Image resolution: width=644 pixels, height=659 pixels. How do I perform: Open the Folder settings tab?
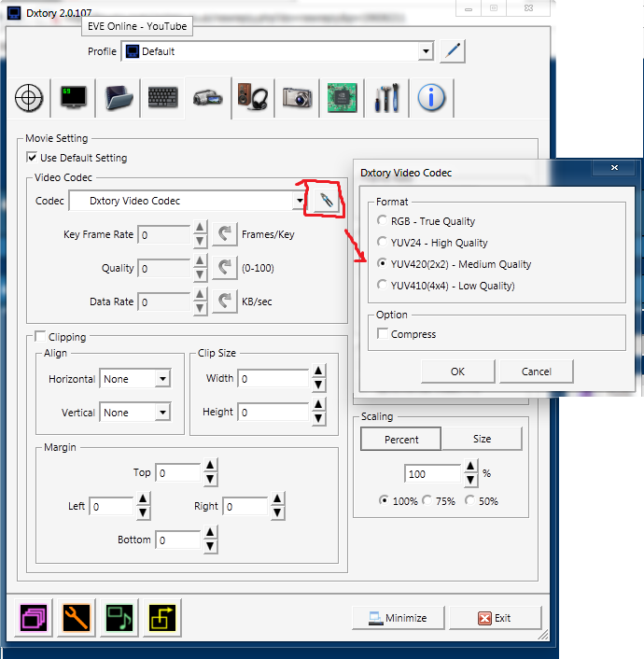[x=119, y=97]
